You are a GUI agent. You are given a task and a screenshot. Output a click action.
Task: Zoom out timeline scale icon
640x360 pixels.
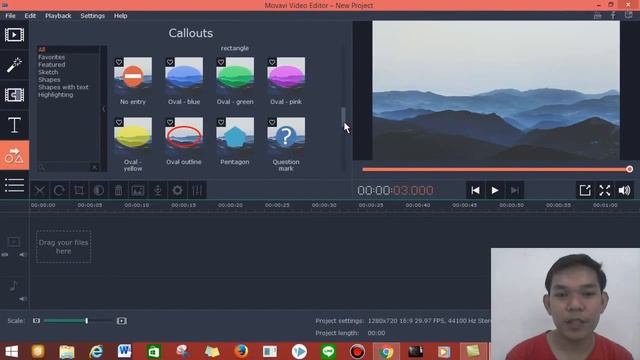36,321
